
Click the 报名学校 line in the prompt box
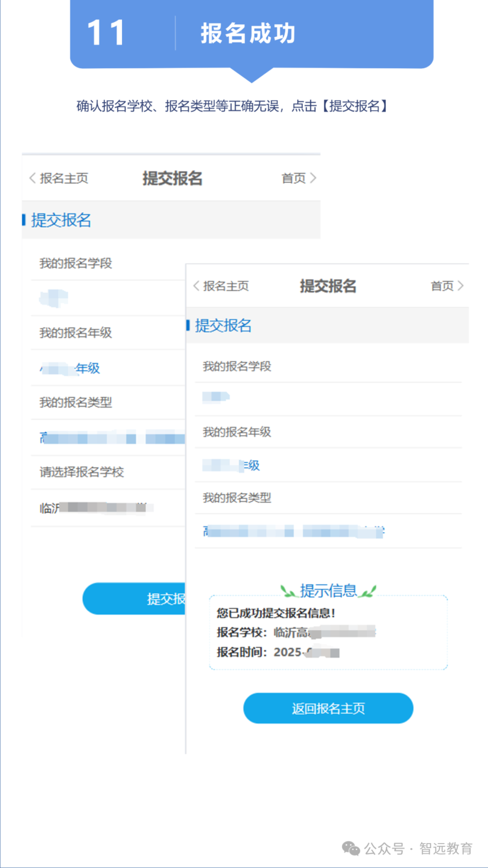(296, 632)
